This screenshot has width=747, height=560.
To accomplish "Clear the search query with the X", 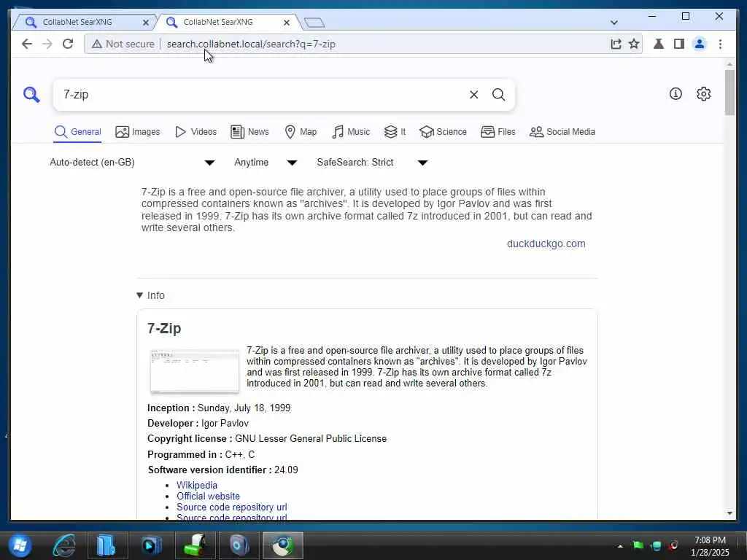I will tap(473, 94).
